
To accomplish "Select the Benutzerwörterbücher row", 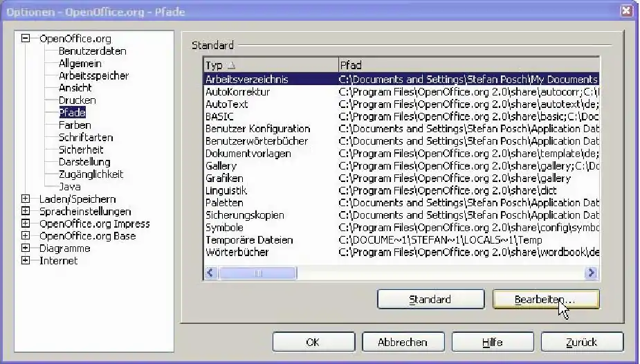I will click(x=401, y=140).
